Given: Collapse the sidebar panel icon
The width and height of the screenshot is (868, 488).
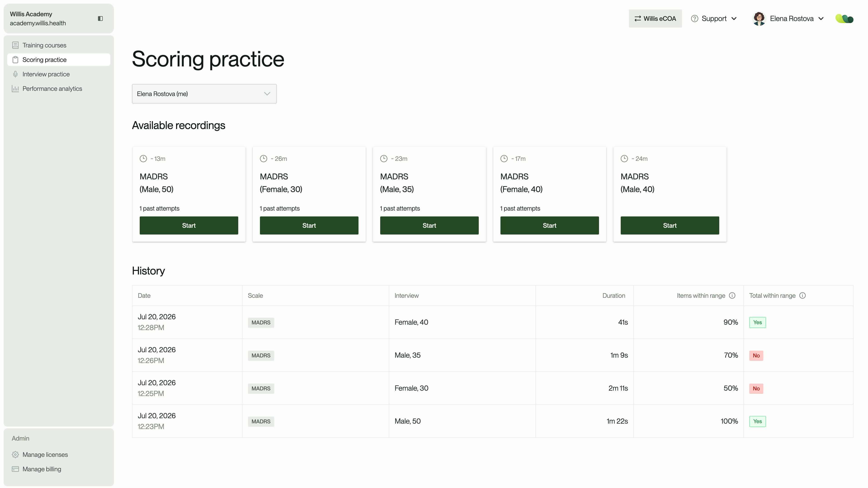Looking at the screenshot, I should tap(100, 19).
